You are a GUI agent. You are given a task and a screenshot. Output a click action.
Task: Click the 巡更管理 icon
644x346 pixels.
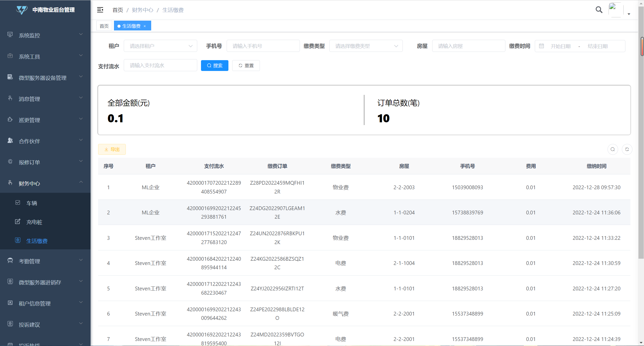pos(10,119)
